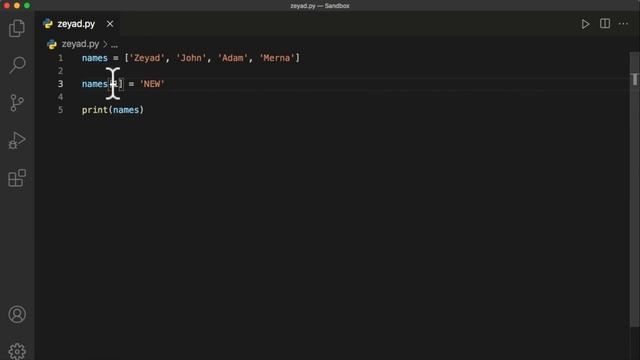Click the green fullscreen window button
The width and height of the screenshot is (640, 360).
[x=27, y=5]
